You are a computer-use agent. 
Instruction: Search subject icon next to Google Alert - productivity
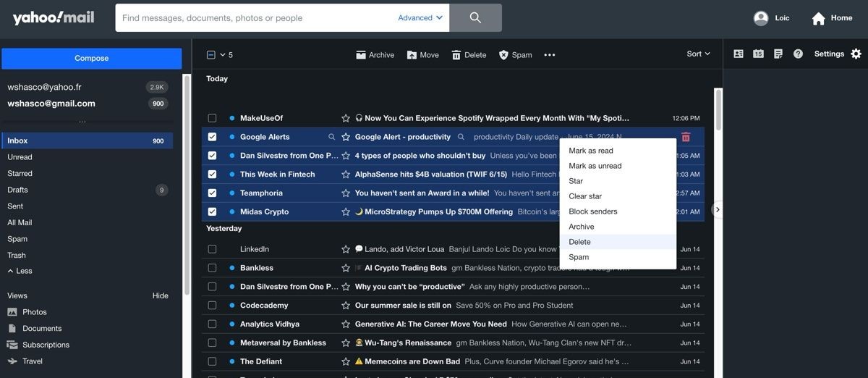pyautogui.click(x=461, y=137)
